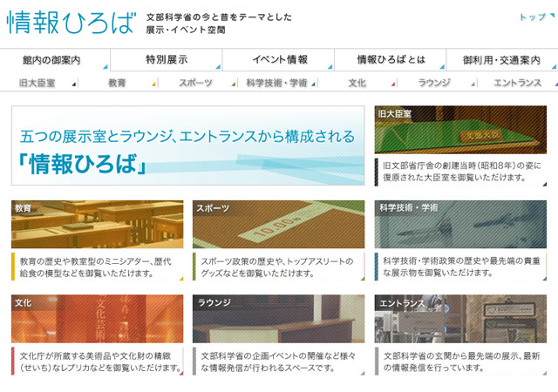Select 教育 in sub navigation
This screenshot has height=392, width=558.
[x=117, y=83]
